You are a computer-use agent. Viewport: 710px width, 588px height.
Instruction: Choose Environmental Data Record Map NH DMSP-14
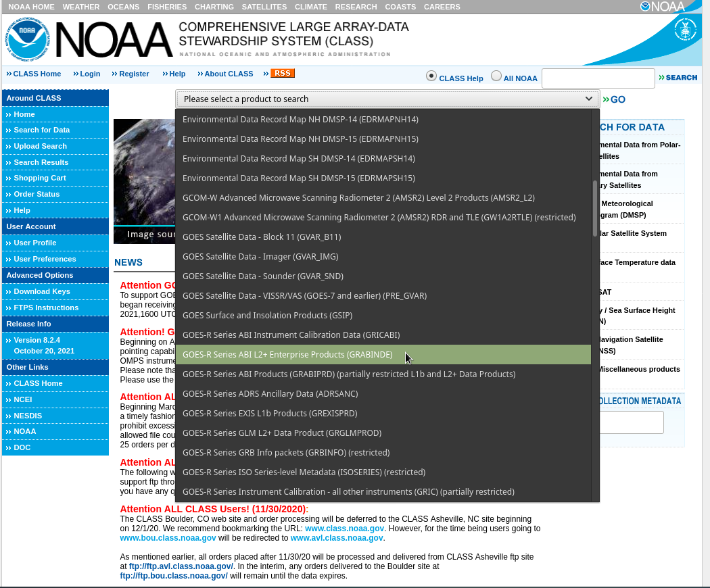click(383, 120)
